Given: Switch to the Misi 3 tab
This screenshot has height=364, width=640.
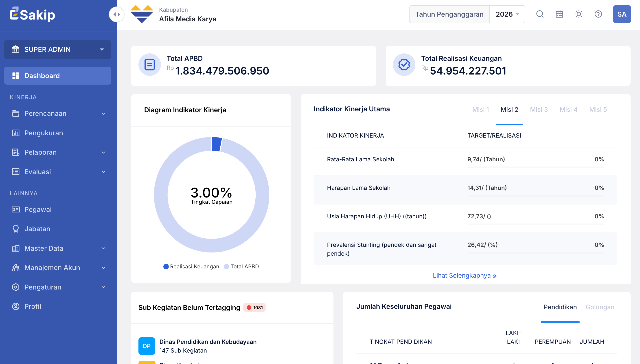Looking at the screenshot, I should [539, 110].
